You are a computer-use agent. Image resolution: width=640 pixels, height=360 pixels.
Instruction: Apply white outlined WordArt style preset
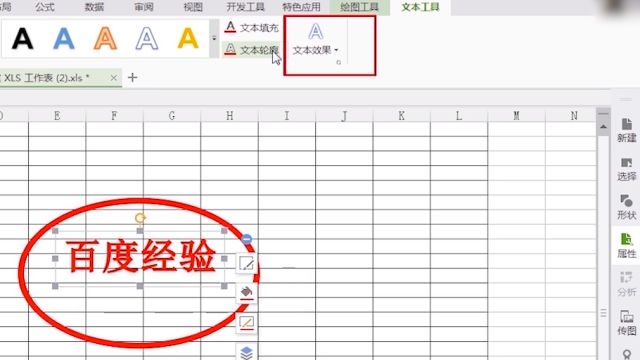pos(147,39)
